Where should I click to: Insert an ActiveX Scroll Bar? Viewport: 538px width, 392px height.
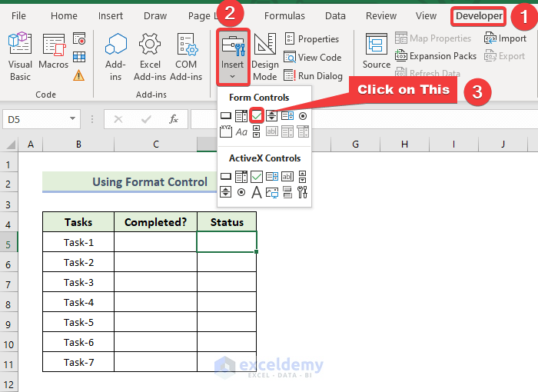coord(302,177)
